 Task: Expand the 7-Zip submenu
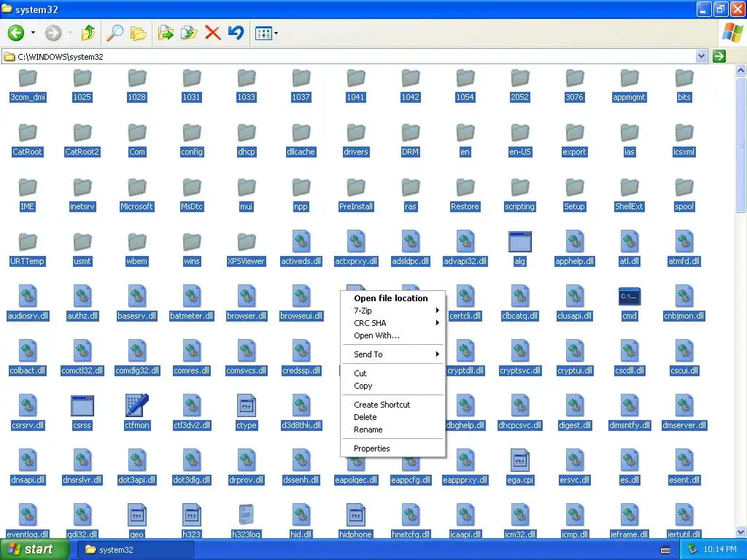pyautogui.click(x=393, y=311)
